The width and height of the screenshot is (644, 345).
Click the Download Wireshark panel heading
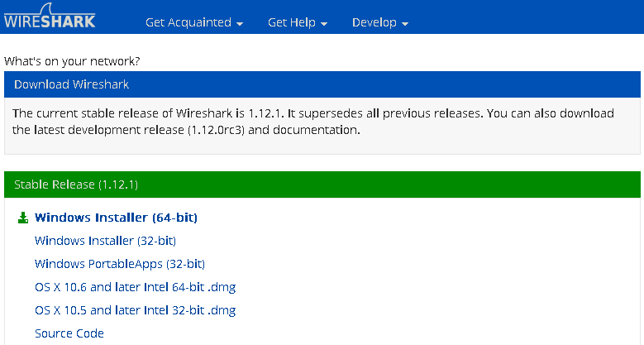pyautogui.click(x=322, y=84)
